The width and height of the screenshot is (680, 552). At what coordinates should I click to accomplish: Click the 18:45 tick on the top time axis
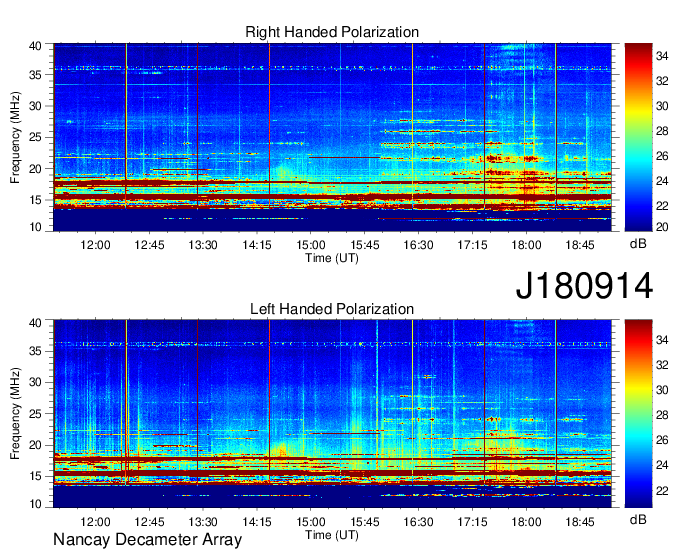click(580, 245)
